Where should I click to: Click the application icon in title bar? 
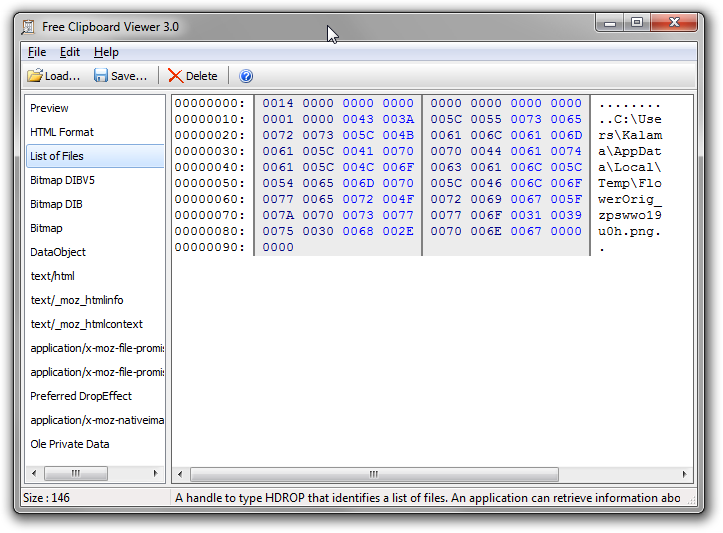(x=29, y=27)
